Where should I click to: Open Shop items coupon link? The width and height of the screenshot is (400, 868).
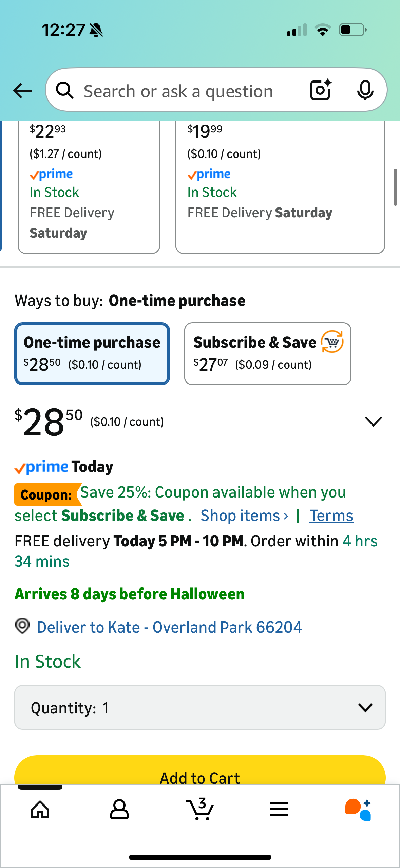coord(244,516)
